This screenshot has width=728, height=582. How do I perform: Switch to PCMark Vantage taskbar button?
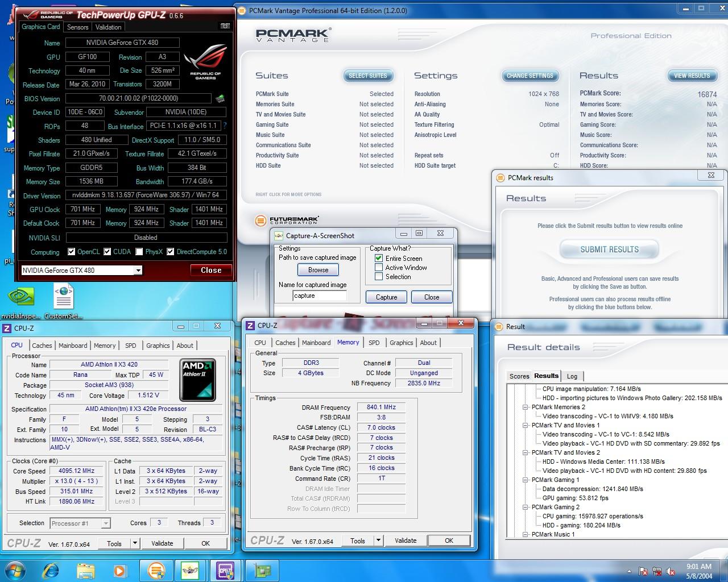coord(156,570)
